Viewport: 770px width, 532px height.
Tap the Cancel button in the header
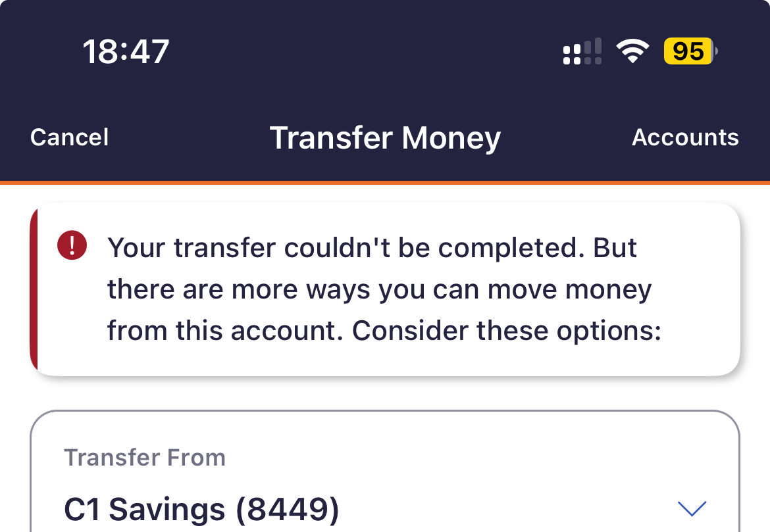point(69,137)
